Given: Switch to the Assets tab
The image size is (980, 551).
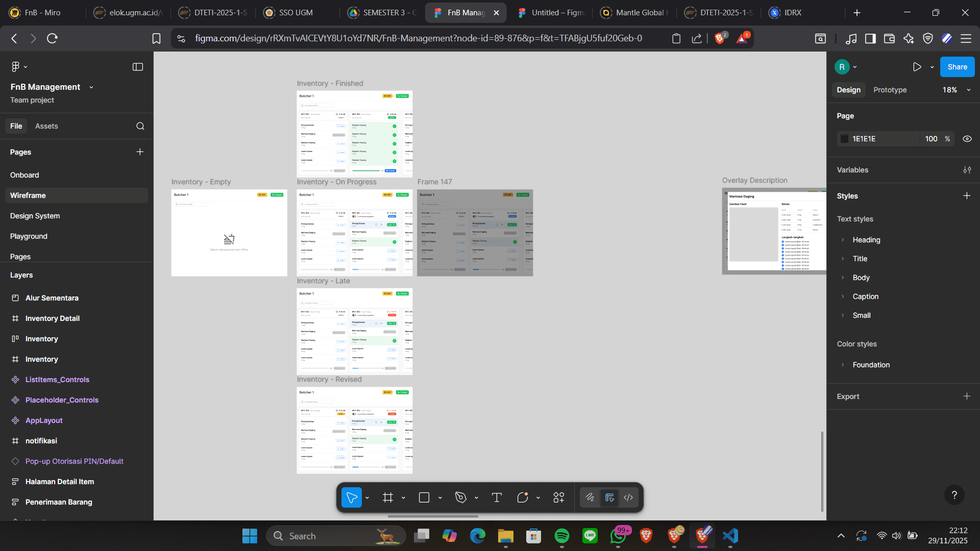Looking at the screenshot, I should click(46, 126).
